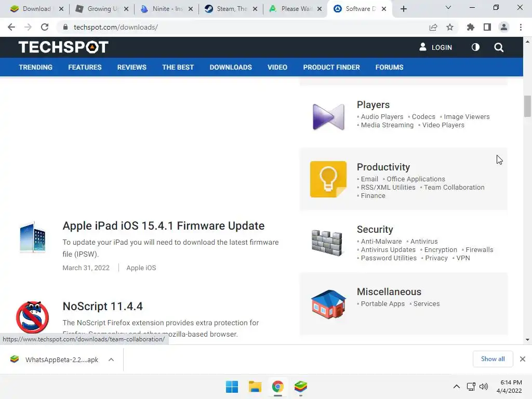Reload the page with refresh icon
This screenshot has height=399, width=532.
pyautogui.click(x=45, y=27)
